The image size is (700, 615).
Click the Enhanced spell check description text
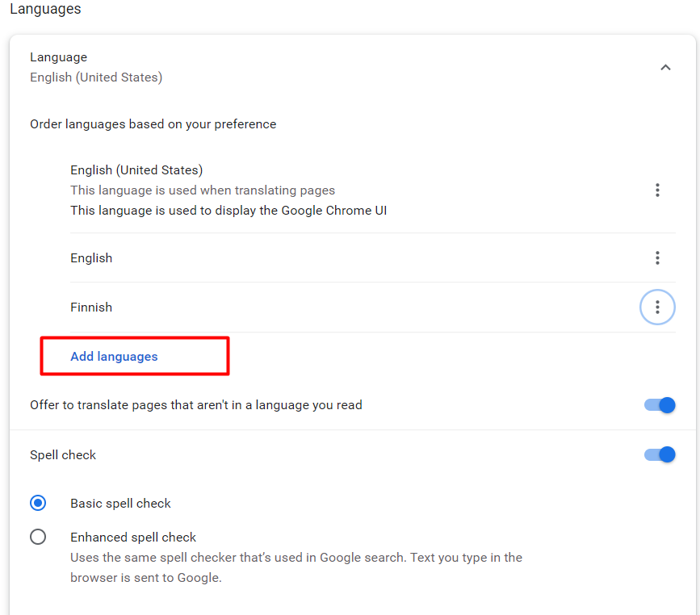[296, 567]
